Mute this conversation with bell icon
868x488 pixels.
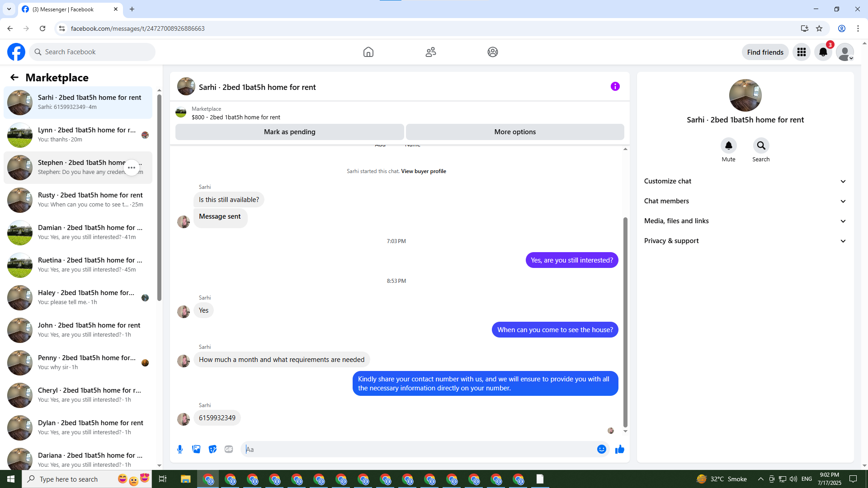point(729,145)
